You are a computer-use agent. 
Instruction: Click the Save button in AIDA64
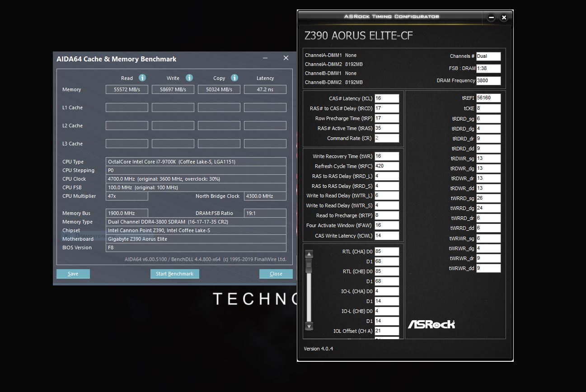tap(73, 274)
